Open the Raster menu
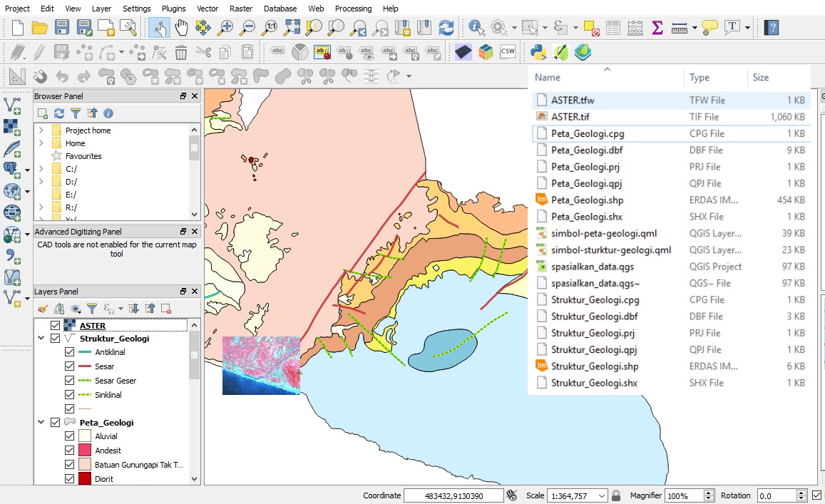This screenshot has height=504, width=825. [x=241, y=9]
